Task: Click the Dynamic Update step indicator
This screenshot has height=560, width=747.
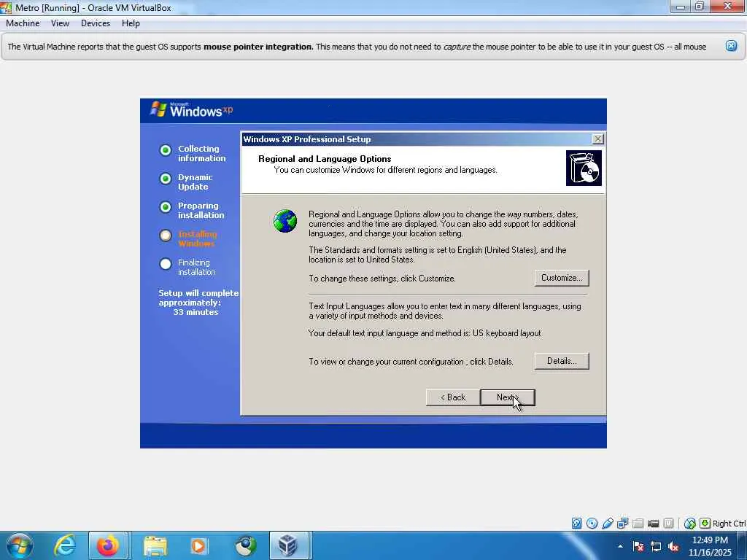Action: point(166,179)
